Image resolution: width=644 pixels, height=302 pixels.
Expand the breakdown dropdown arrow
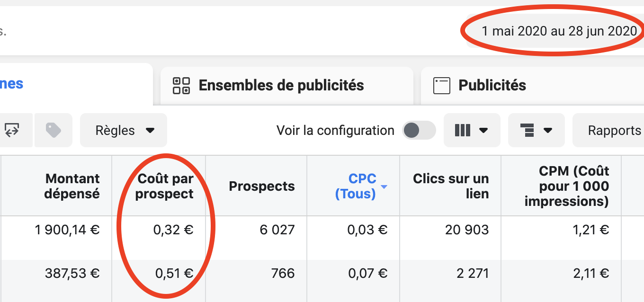[x=548, y=130]
